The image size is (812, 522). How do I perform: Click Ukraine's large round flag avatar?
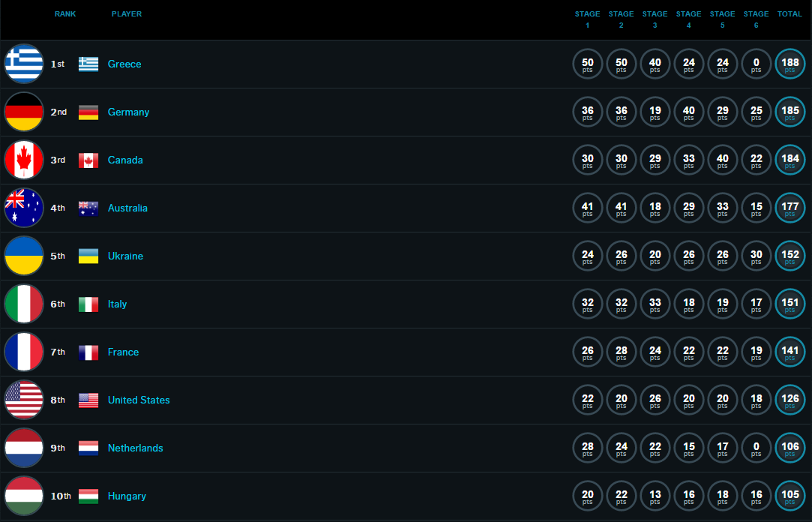tap(24, 256)
